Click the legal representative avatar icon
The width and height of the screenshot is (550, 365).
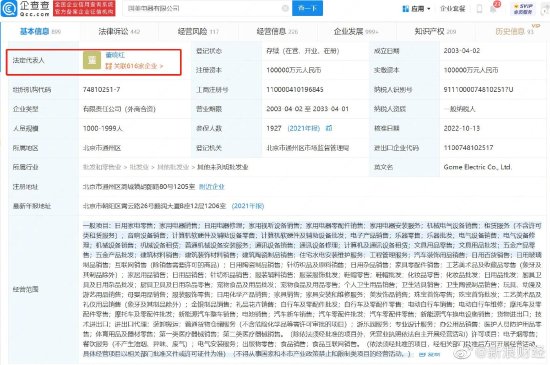pos(92,60)
